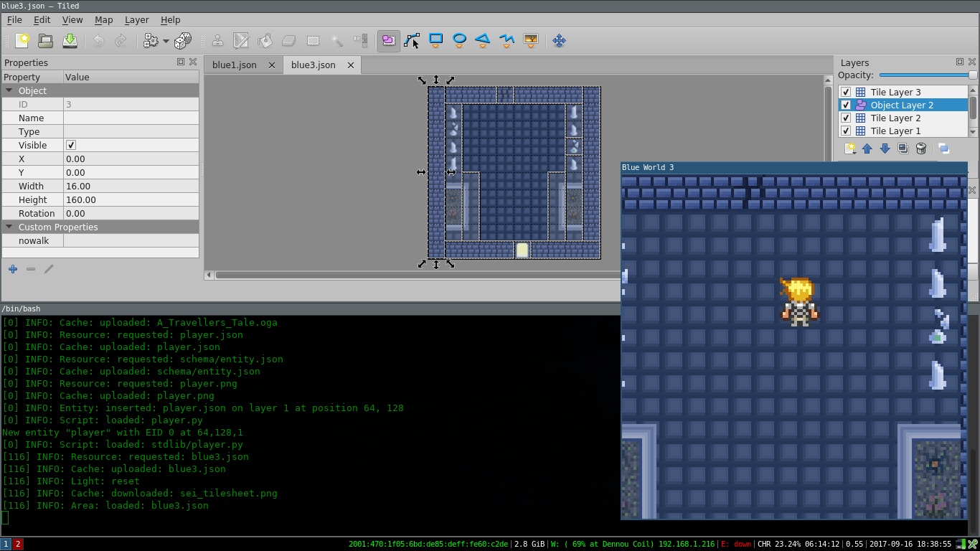The width and height of the screenshot is (980, 551).
Task: Switch to the blue1.json tab
Action: [x=234, y=65]
